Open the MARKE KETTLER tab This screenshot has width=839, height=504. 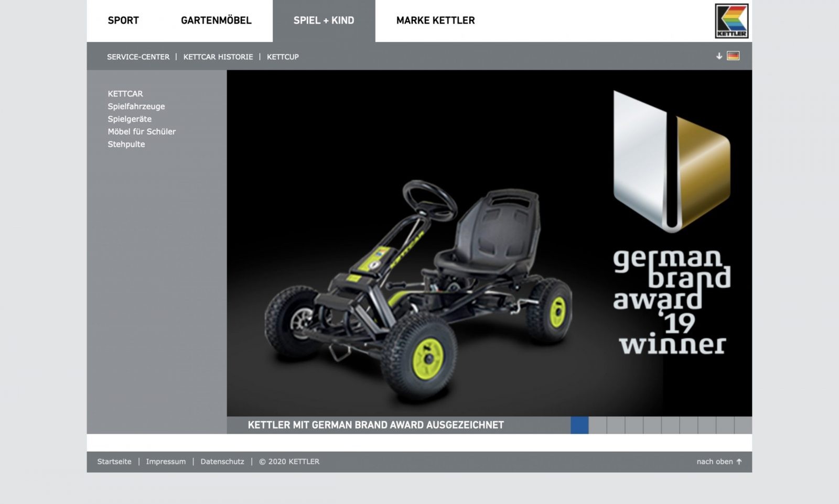point(435,20)
